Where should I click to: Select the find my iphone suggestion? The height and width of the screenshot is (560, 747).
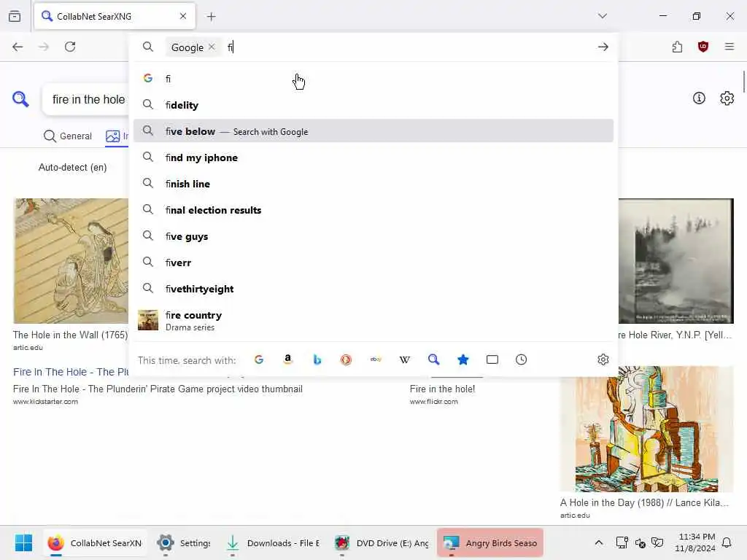(x=373, y=157)
